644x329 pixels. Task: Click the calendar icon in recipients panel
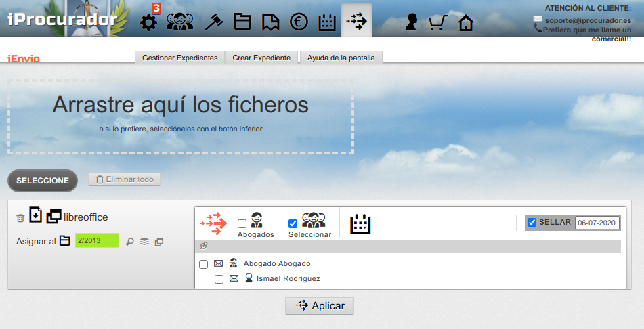[360, 224]
